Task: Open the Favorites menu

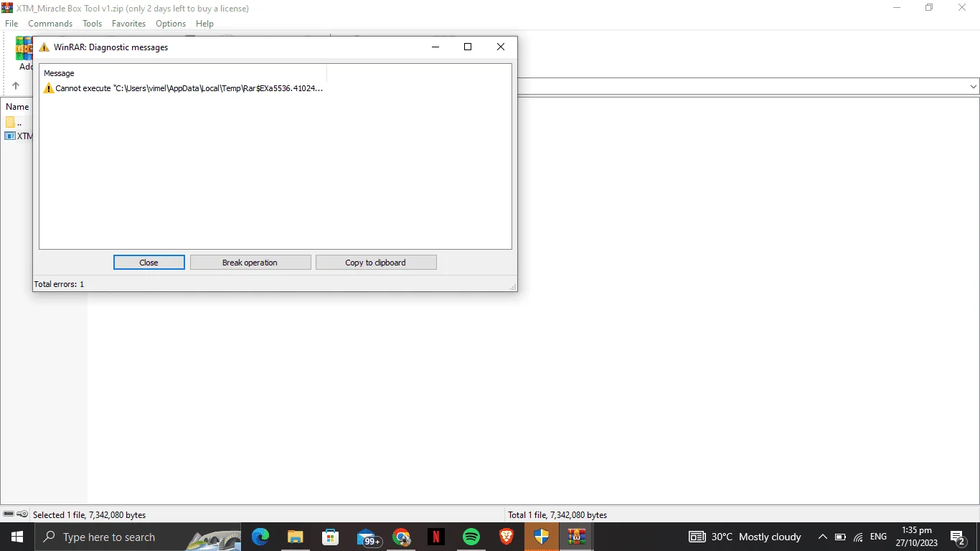Action: (128, 24)
